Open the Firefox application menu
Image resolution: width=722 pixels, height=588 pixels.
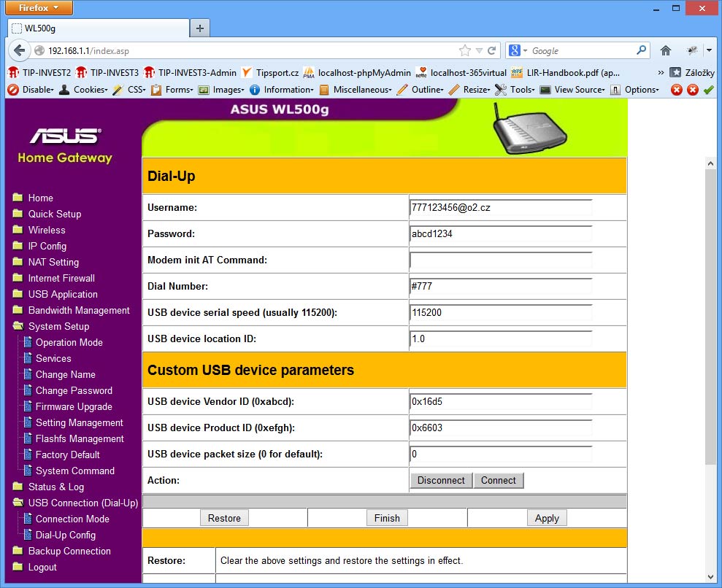point(39,7)
